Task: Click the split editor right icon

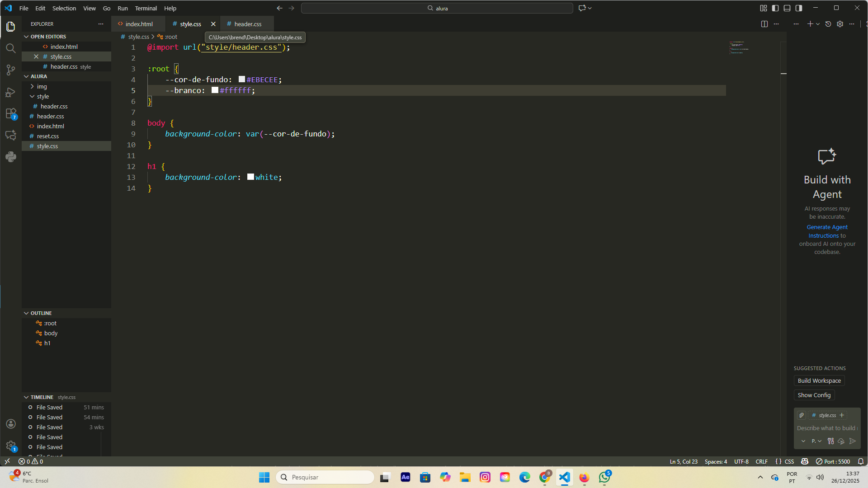Action: (764, 24)
